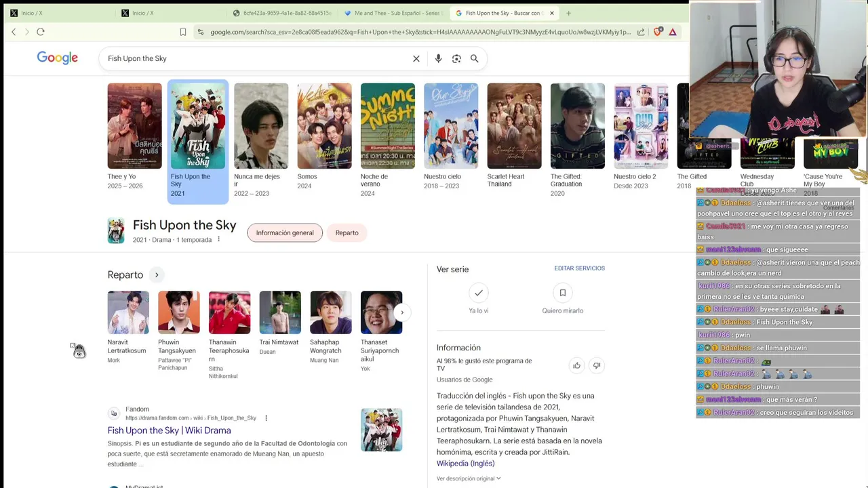The width and height of the screenshot is (868, 488).
Task: Click the Fandom breadcrumb URL text
Action: coord(191,418)
